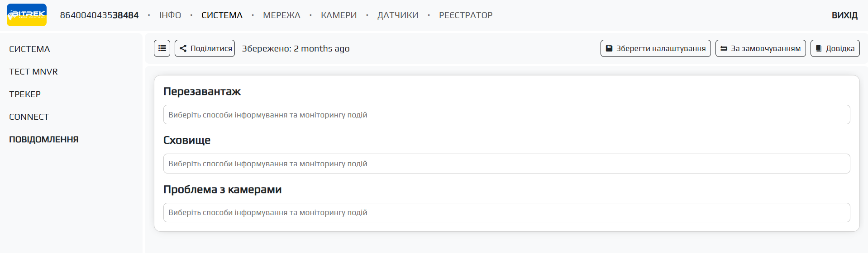Screen dimensions: 868x253
Task: Select the ДАТЧИКИ top menu item
Action: tap(398, 15)
